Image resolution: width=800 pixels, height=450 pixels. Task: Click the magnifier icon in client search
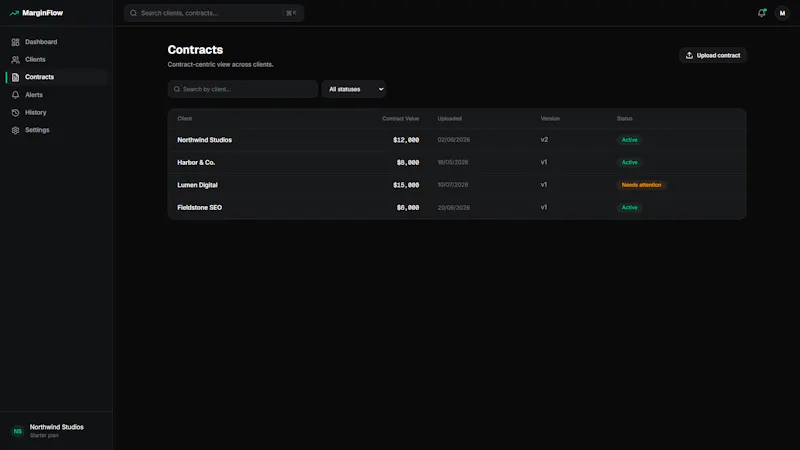click(177, 89)
